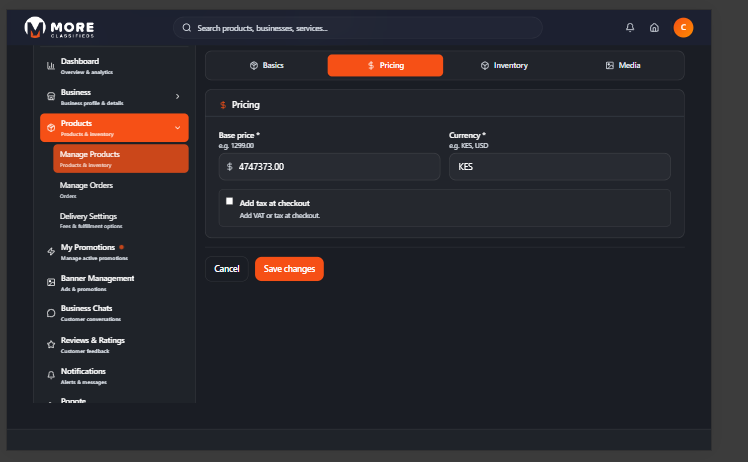Switch to the Inventory tab
Viewport: 748px width, 462px height.
click(x=504, y=65)
